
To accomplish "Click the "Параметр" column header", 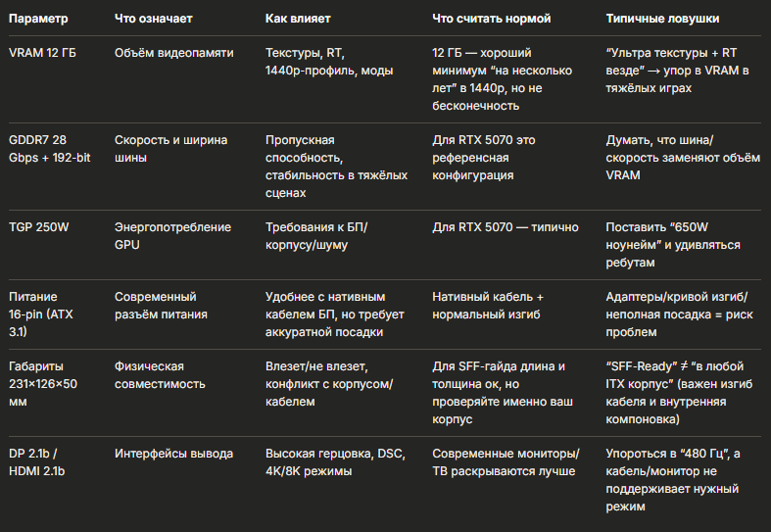I will pos(38,19).
